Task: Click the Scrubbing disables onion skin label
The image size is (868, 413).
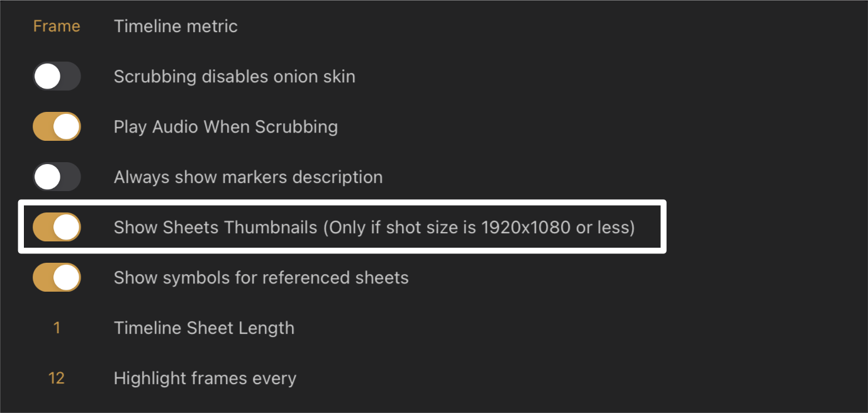Action: pyautogui.click(x=234, y=77)
